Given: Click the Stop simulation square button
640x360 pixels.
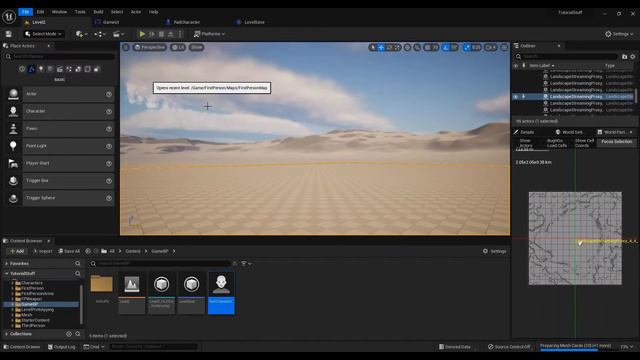Looking at the screenshot, I should pos(161,34).
